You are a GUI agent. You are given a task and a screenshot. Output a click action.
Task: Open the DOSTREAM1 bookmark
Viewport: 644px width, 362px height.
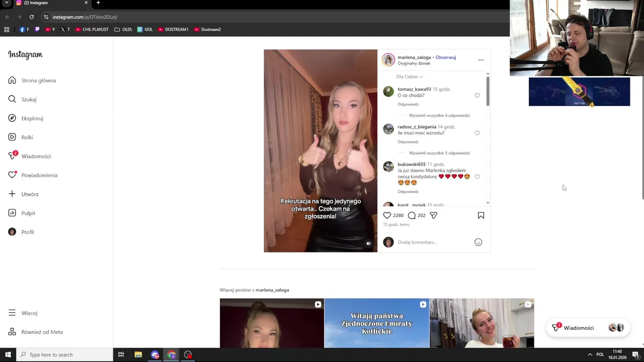173,30
